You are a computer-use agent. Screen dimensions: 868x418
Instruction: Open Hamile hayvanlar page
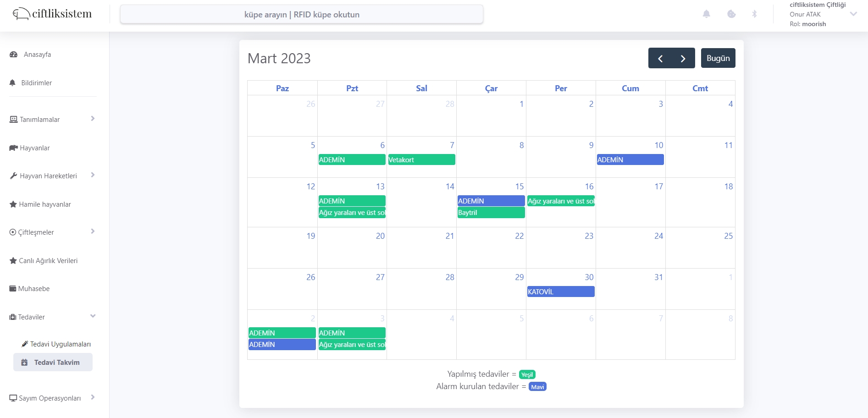44,204
